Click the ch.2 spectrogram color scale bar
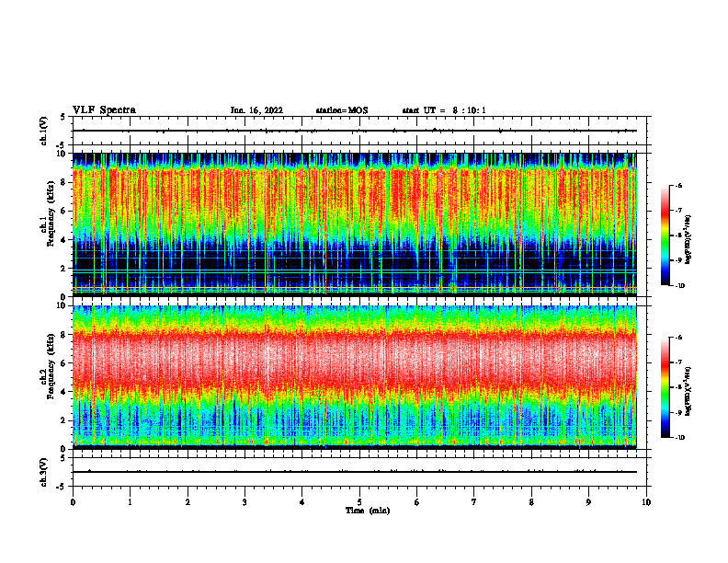The height and width of the screenshot is (563, 728). click(x=665, y=387)
